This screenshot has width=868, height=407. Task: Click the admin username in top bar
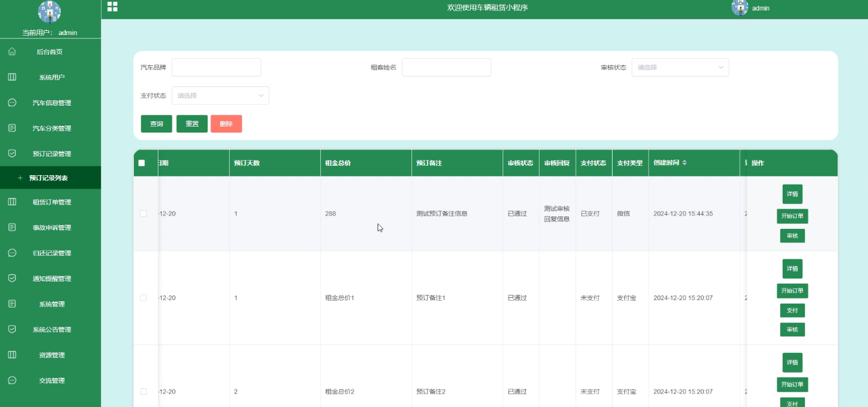click(x=760, y=8)
